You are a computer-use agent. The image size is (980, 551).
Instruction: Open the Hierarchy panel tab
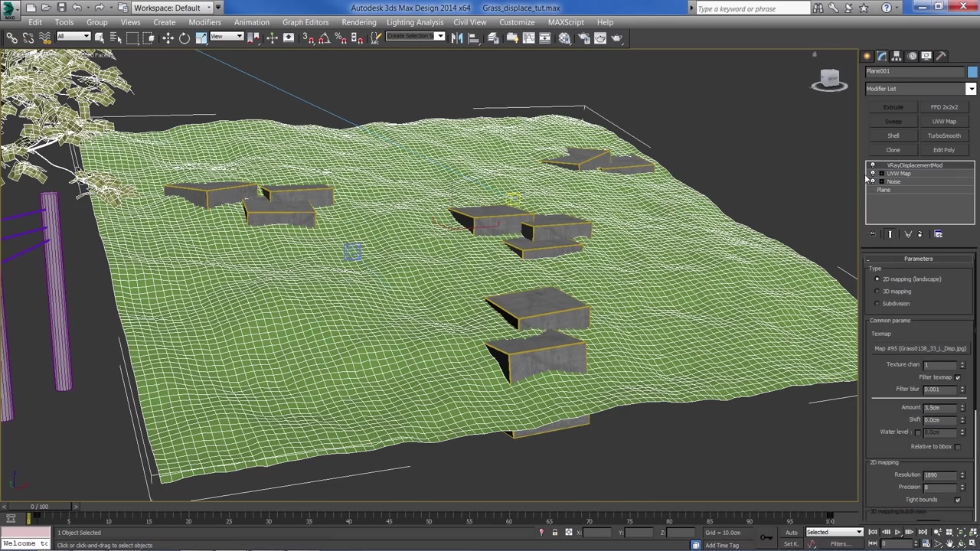[897, 56]
